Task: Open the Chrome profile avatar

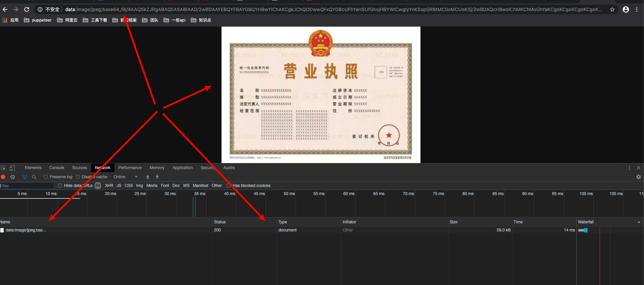Action: [x=626, y=9]
